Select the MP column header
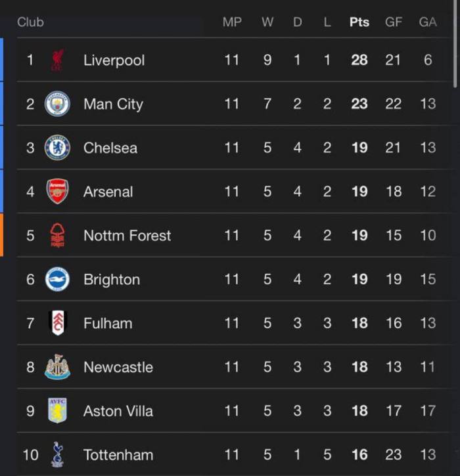The image size is (460, 476). 232,22
